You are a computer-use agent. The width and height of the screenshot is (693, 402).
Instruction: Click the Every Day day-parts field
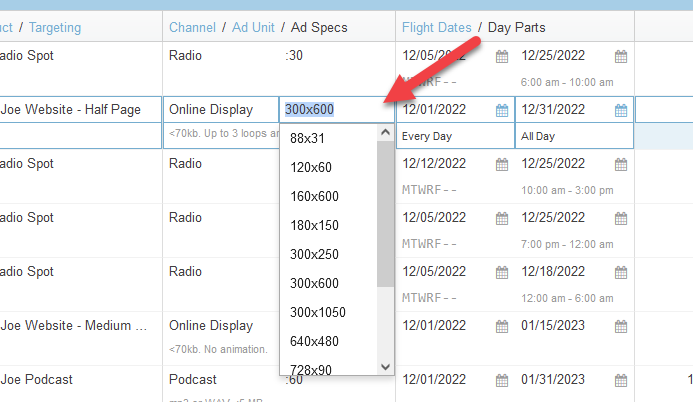coord(455,135)
